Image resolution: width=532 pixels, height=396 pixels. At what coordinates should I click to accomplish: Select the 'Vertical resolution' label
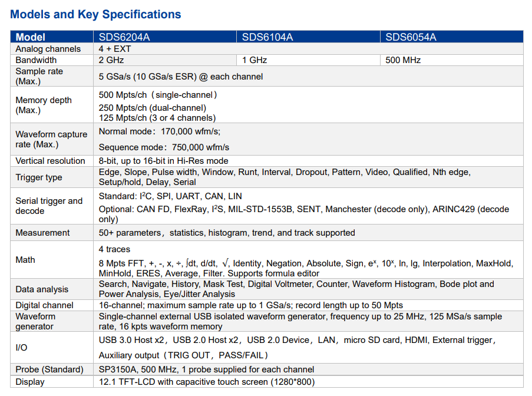coord(50,161)
